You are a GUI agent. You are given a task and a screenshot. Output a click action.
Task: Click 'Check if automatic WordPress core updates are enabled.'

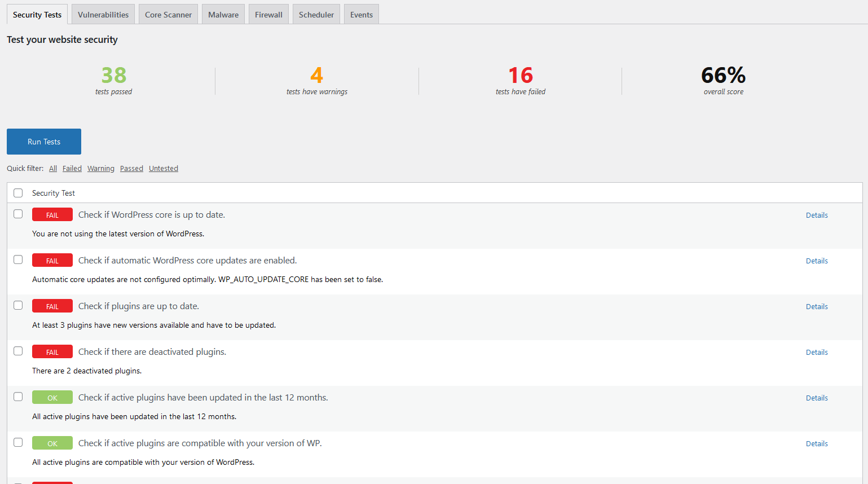(x=187, y=261)
